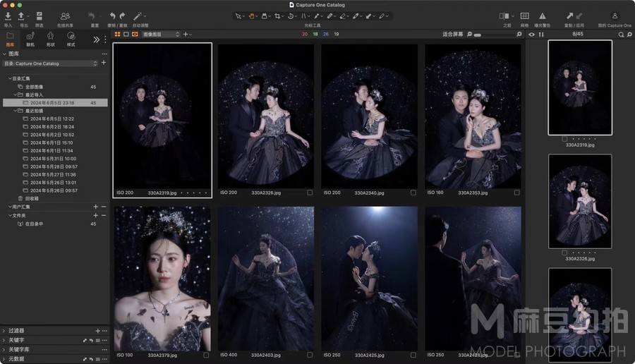The width and height of the screenshot is (635, 364).
Task: Click the Copy adjustments arrow icon
Action: (x=569, y=16)
